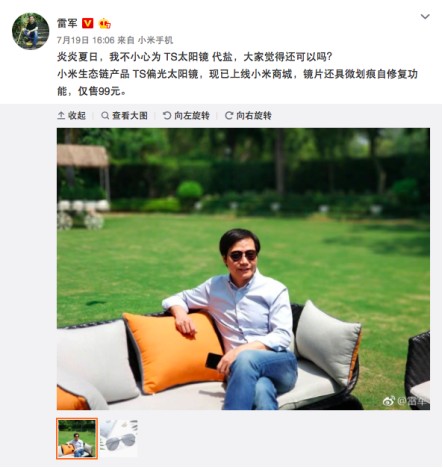The image size is (443, 468).
Task: Select the sunglasses product thumbnail
Action: (119, 439)
